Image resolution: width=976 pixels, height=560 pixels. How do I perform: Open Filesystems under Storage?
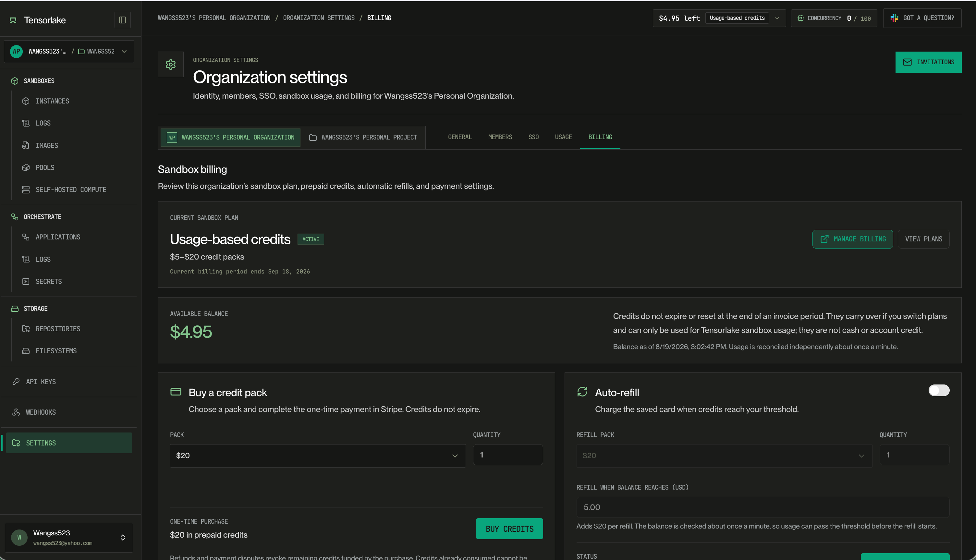coord(56,351)
